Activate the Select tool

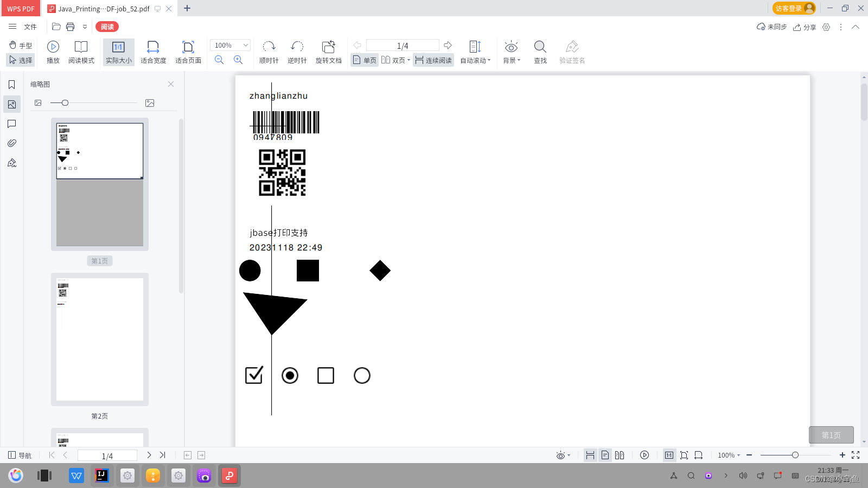click(21, 60)
